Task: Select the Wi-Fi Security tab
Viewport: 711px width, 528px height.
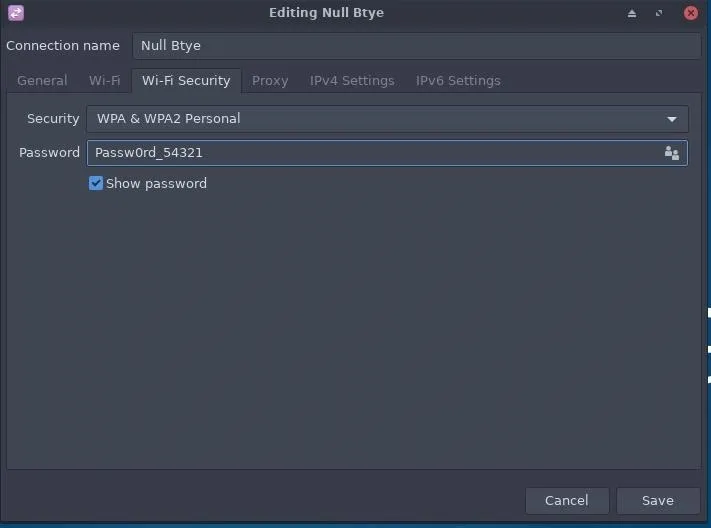Action: 186,81
